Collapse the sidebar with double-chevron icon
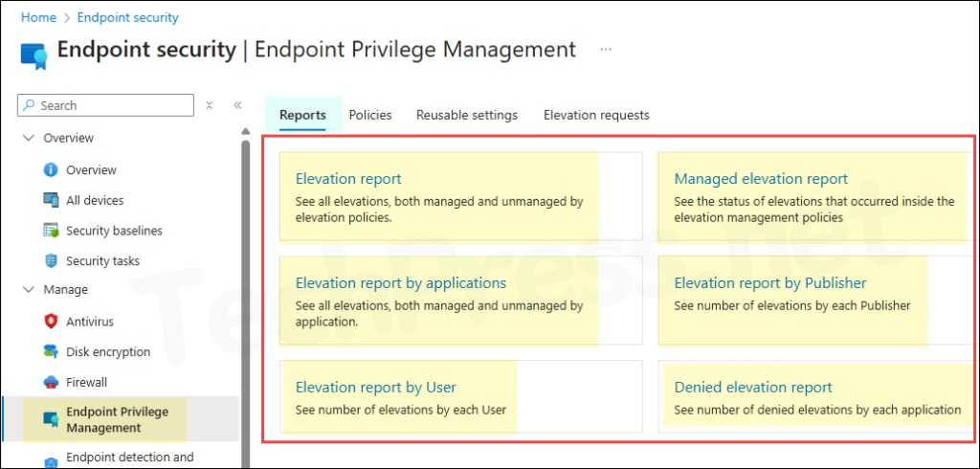This screenshot has width=980, height=469. [237, 105]
